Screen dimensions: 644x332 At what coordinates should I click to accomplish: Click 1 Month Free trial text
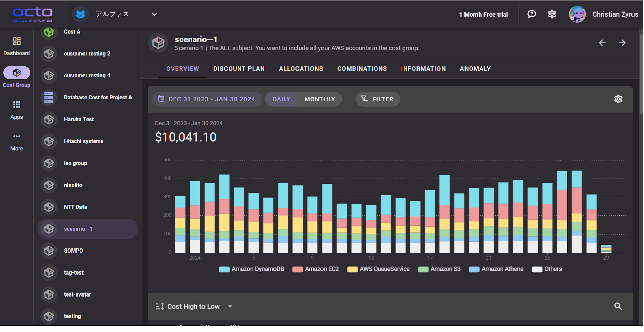pyautogui.click(x=483, y=14)
